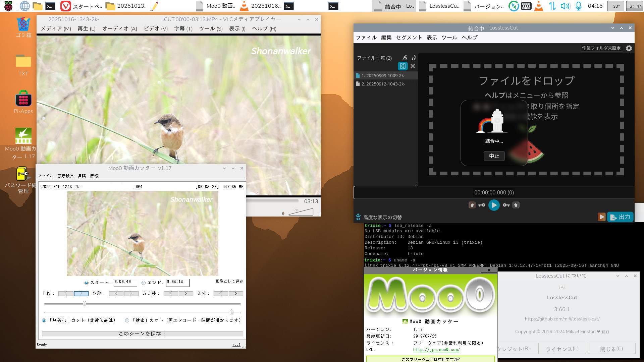Open the セグメント menu in LosslessCut
This screenshot has width=644, height=362.
[x=409, y=38]
